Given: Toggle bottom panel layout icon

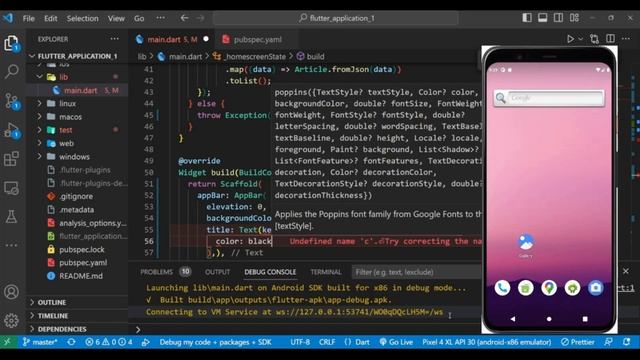Looking at the screenshot, I should 542,18.
